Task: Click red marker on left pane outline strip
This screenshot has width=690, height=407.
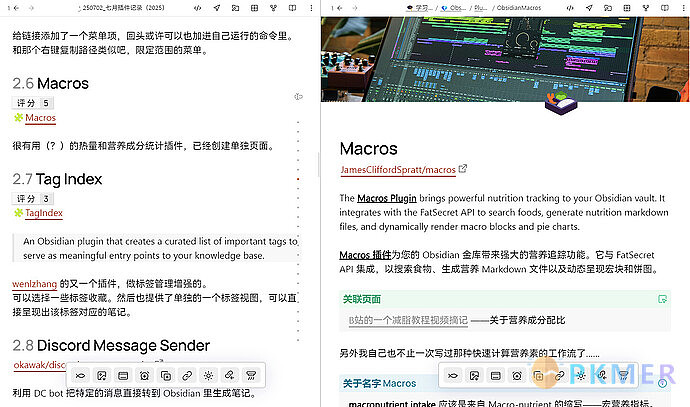Action: [298, 179]
